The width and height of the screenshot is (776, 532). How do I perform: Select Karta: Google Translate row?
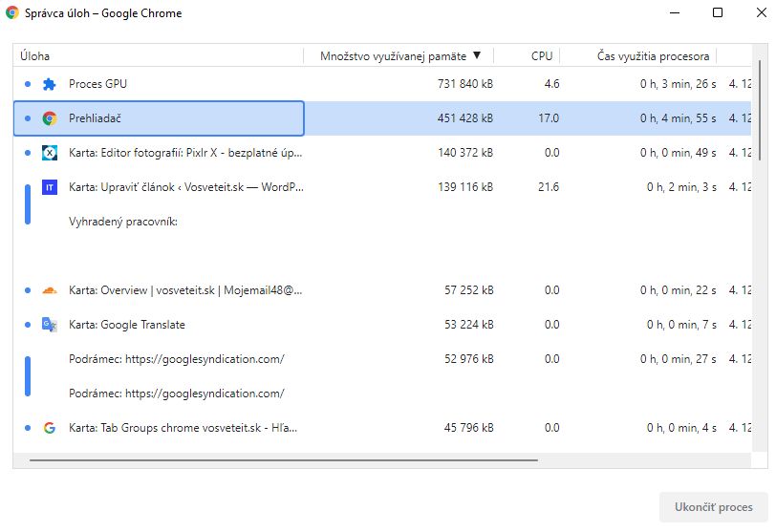pos(382,325)
